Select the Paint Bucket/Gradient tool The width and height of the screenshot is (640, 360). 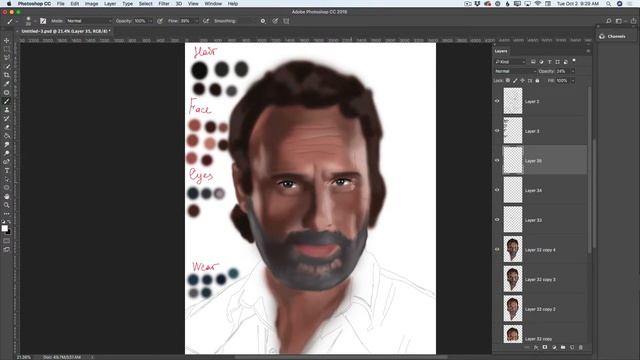click(7, 136)
